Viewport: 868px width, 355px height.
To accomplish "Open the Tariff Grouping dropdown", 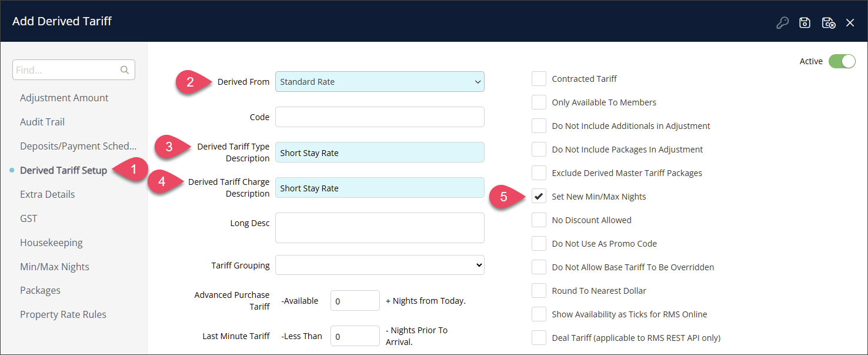I will tap(380, 265).
